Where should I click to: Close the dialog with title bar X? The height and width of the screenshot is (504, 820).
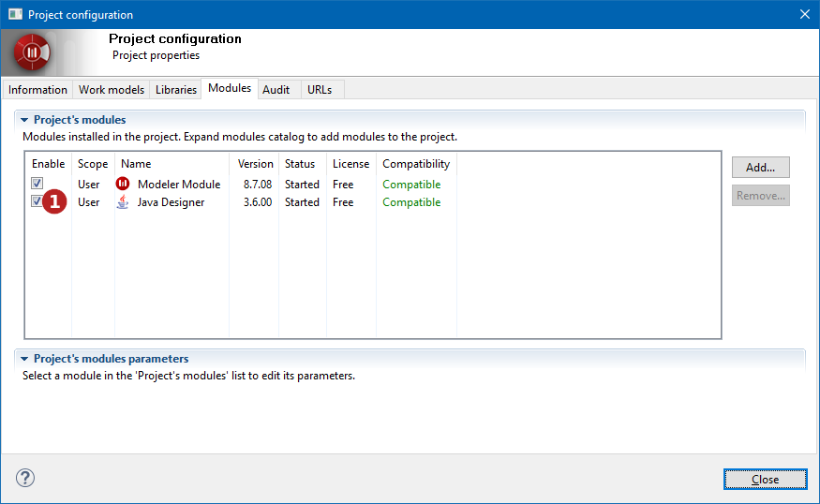coord(804,14)
